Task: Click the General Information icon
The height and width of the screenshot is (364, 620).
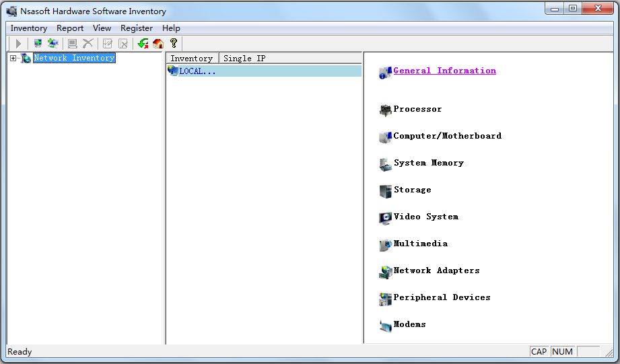Action: 385,73
